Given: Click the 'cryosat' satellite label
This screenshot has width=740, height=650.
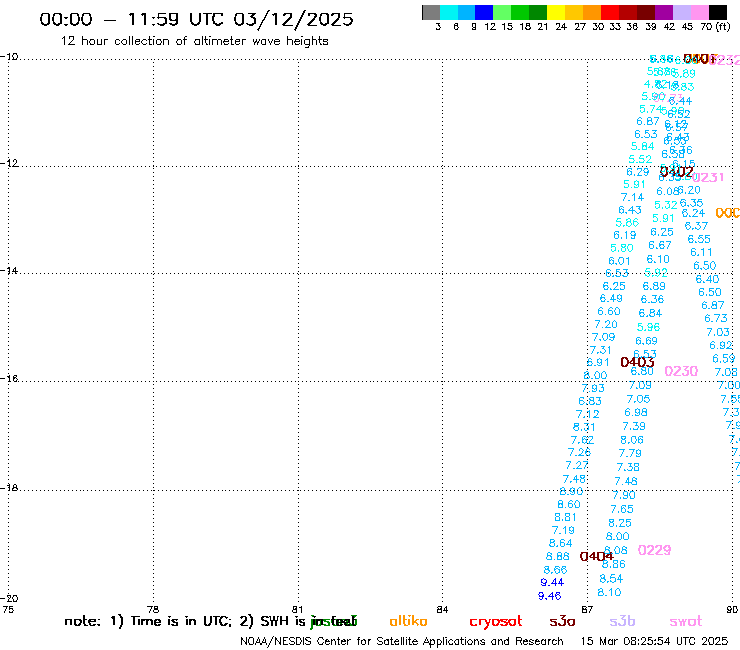Looking at the screenshot, I should point(496,622).
